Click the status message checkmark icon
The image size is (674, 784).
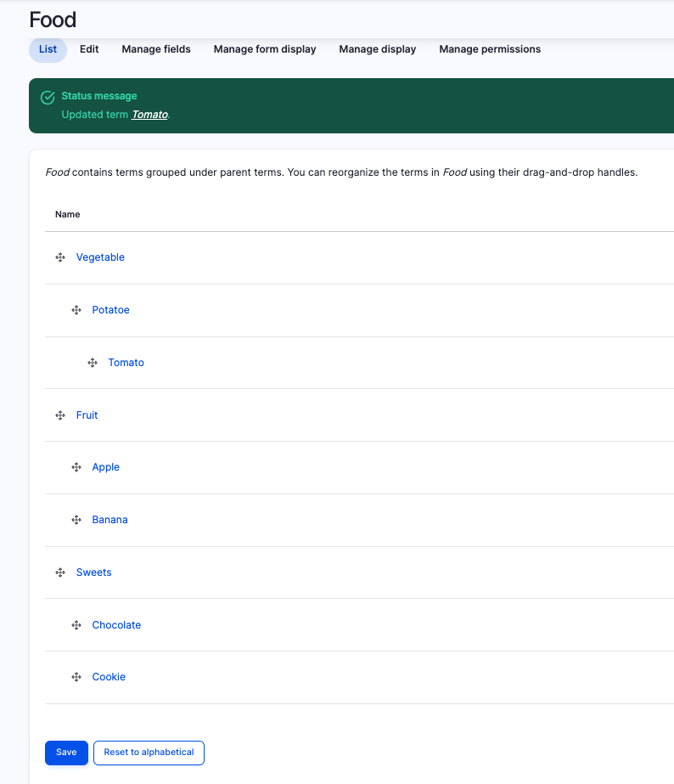click(48, 98)
